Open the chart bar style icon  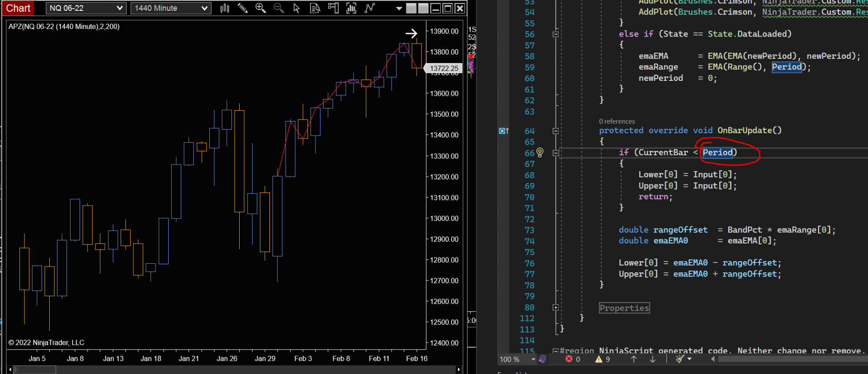[225, 8]
